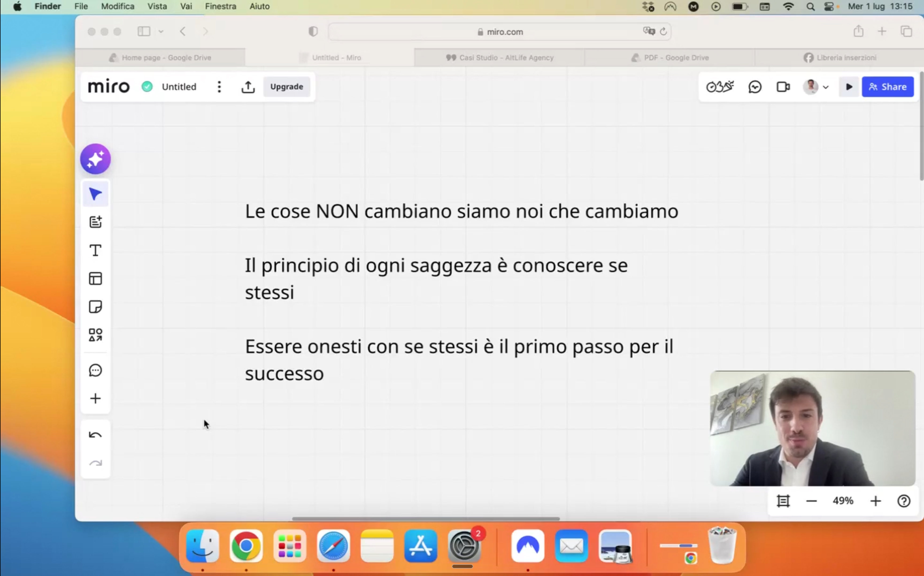Click the Share button
The image size is (924, 576).
click(888, 87)
